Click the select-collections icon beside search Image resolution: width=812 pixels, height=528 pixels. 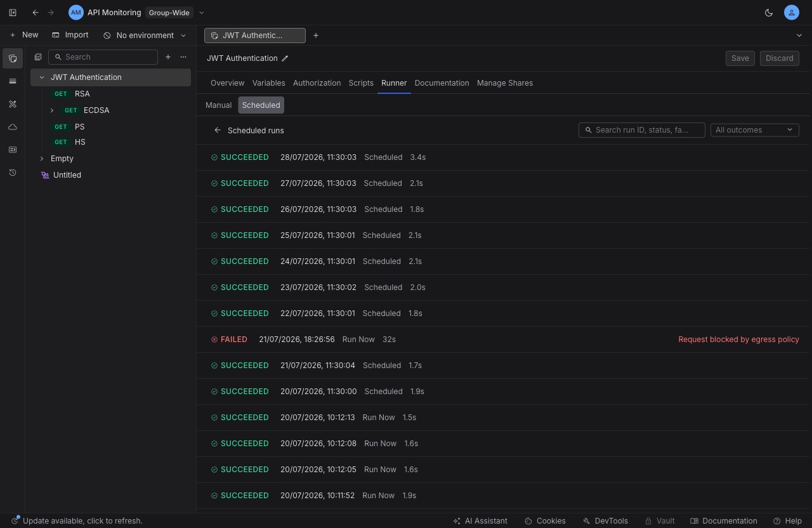pyautogui.click(x=38, y=57)
